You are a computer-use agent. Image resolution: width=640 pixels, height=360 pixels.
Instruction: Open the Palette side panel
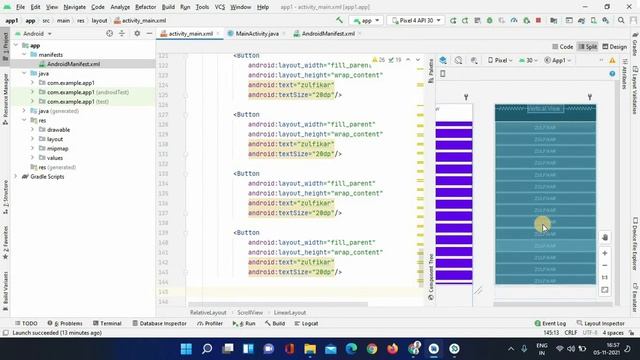pos(431,70)
